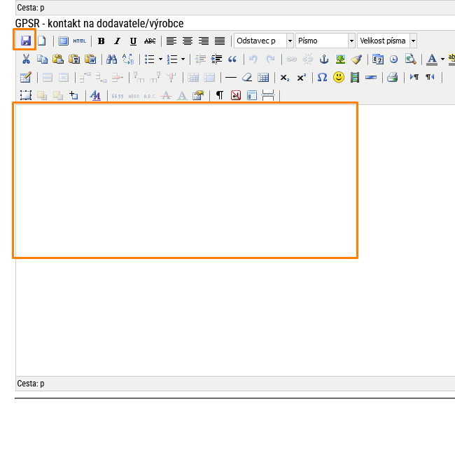Image resolution: width=455 pixels, height=476 pixels.
Task: Cut selection with the scissors icon
Action: (x=26, y=59)
